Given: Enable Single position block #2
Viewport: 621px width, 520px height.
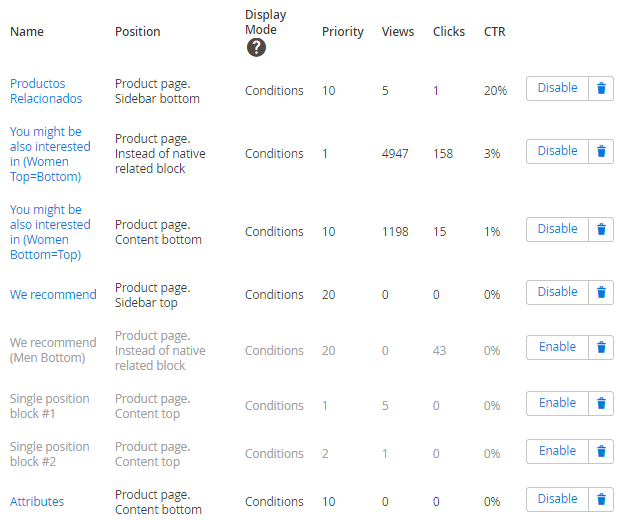Looking at the screenshot, I should click(x=557, y=451).
